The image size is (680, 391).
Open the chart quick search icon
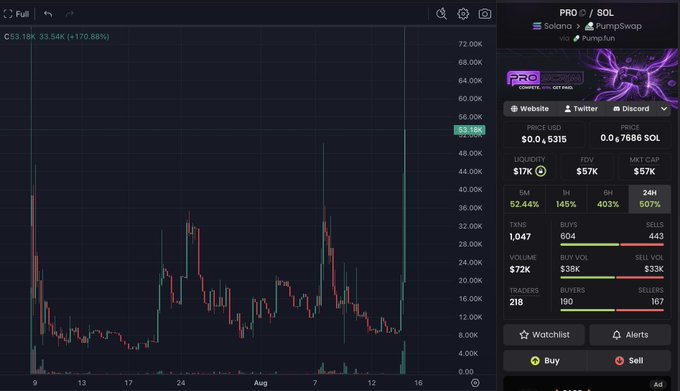441,14
